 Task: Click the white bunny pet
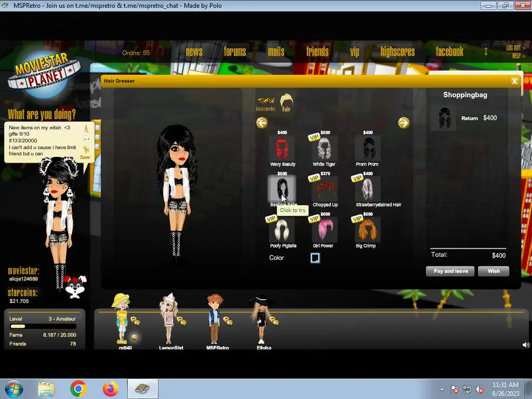click(x=75, y=287)
